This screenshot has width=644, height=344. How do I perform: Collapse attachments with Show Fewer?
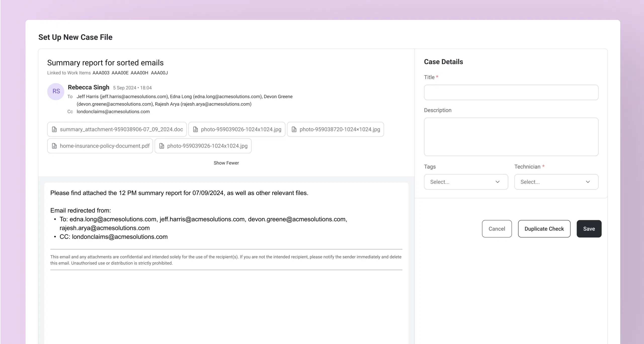coord(226,163)
